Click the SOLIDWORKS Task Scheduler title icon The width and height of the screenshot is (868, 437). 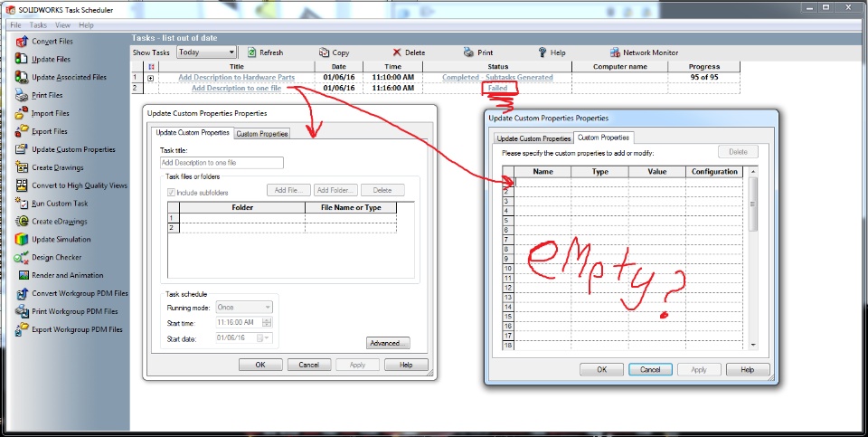click(x=10, y=9)
